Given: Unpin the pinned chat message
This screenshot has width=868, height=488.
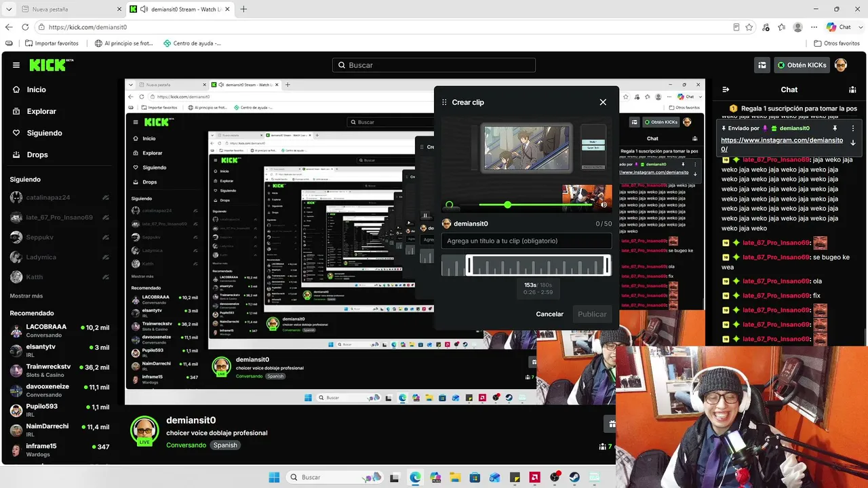Looking at the screenshot, I should pyautogui.click(x=835, y=128).
